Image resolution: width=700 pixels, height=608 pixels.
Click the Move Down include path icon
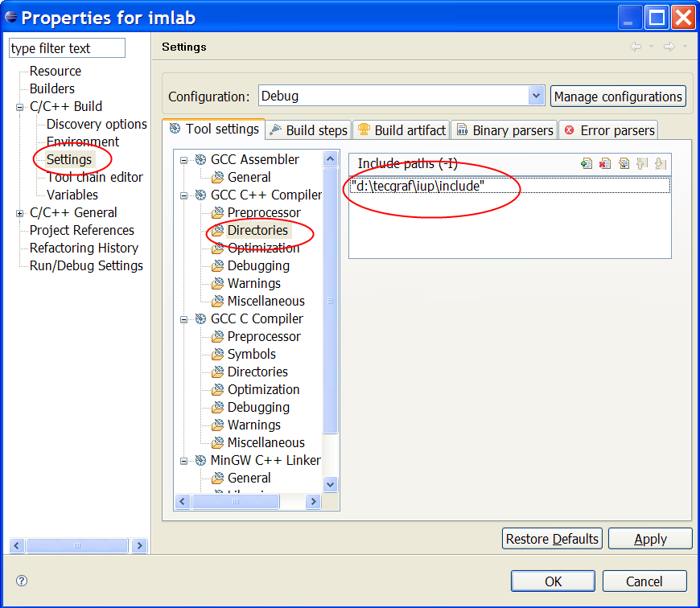coord(661,164)
